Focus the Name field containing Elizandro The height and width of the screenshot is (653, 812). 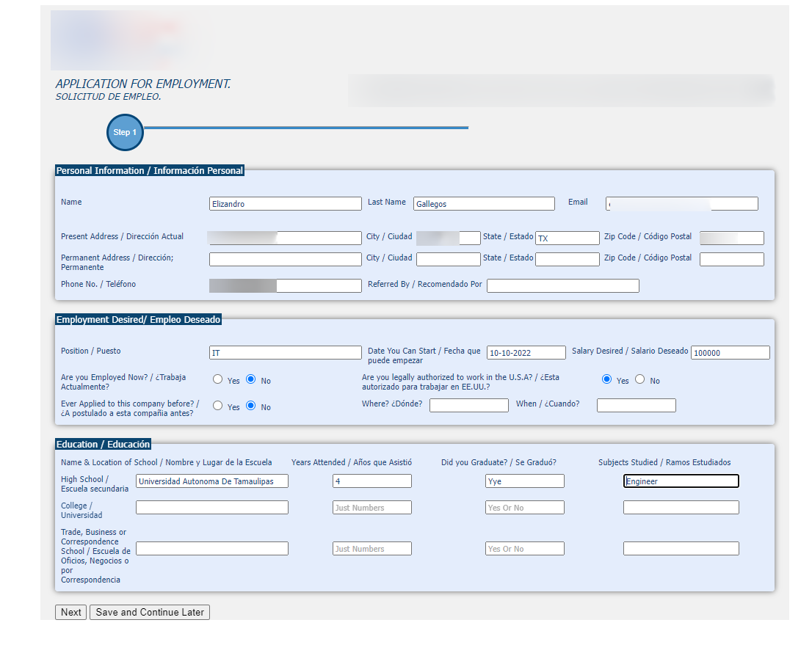point(286,203)
